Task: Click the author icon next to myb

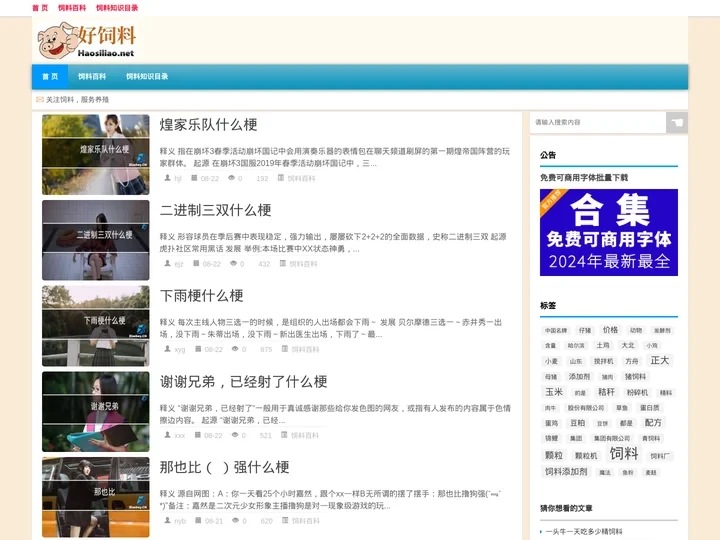Action: 168,520
